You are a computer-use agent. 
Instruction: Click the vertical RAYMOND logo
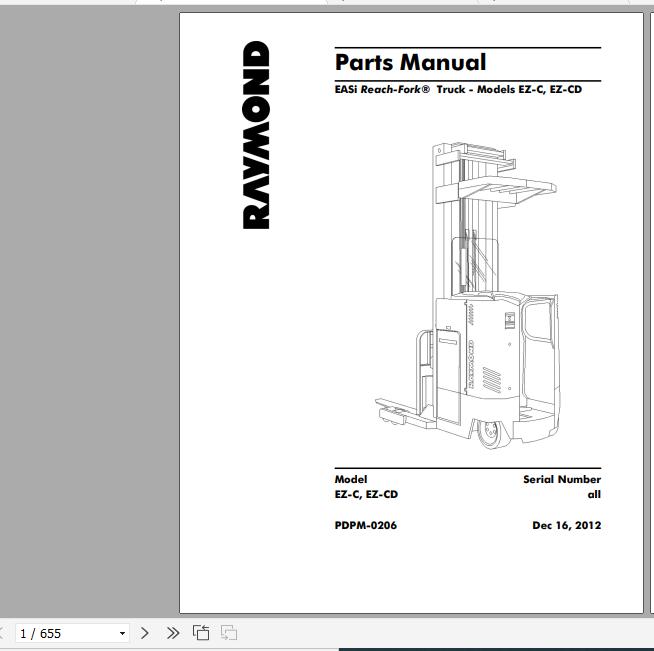[x=256, y=135]
